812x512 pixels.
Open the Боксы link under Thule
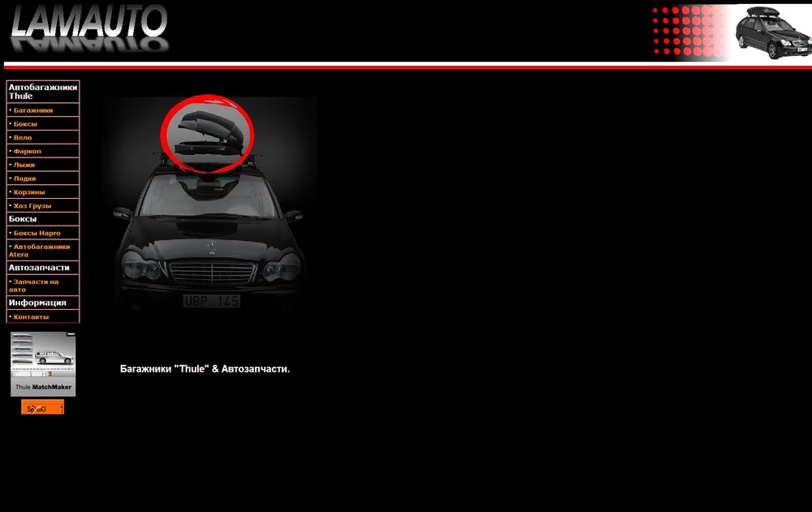[x=25, y=123]
